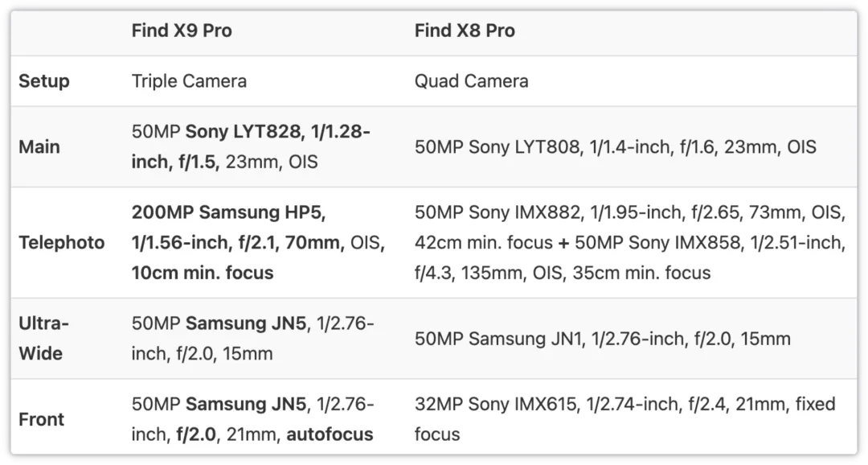Select the Telephoto row label
Image resolution: width=868 pixels, height=465 pixels.
click(61, 243)
